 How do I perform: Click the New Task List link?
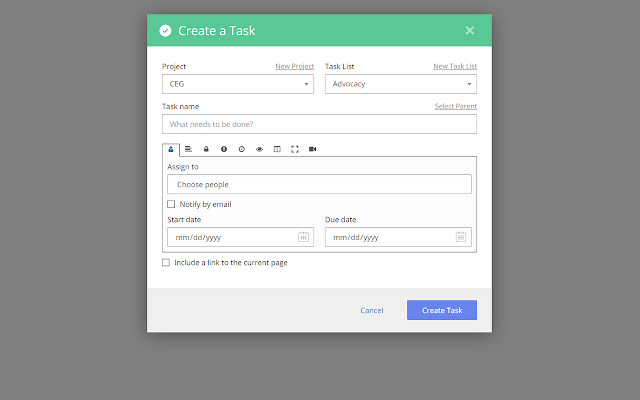click(x=455, y=67)
